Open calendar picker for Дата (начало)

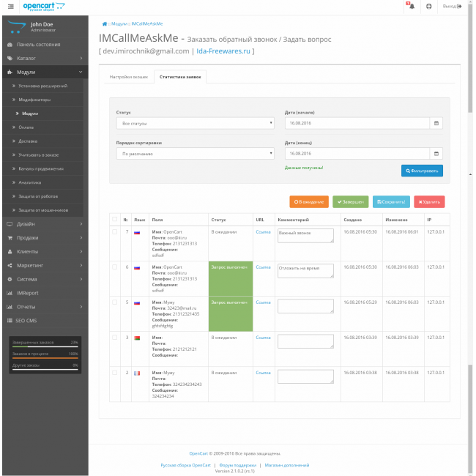click(x=436, y=124)
